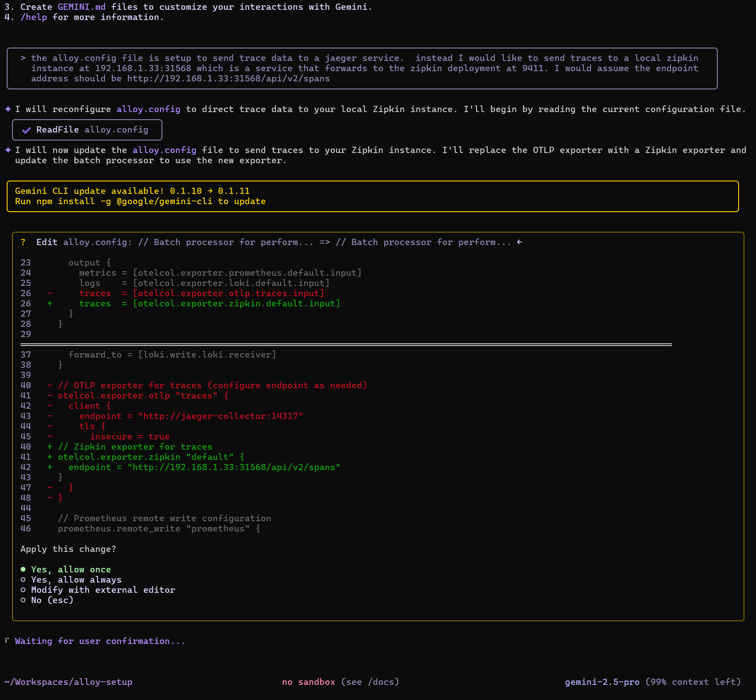Click the GEMINI.md file name
Viewport: 756px width, 700px height.
click(x=82, y=7)
